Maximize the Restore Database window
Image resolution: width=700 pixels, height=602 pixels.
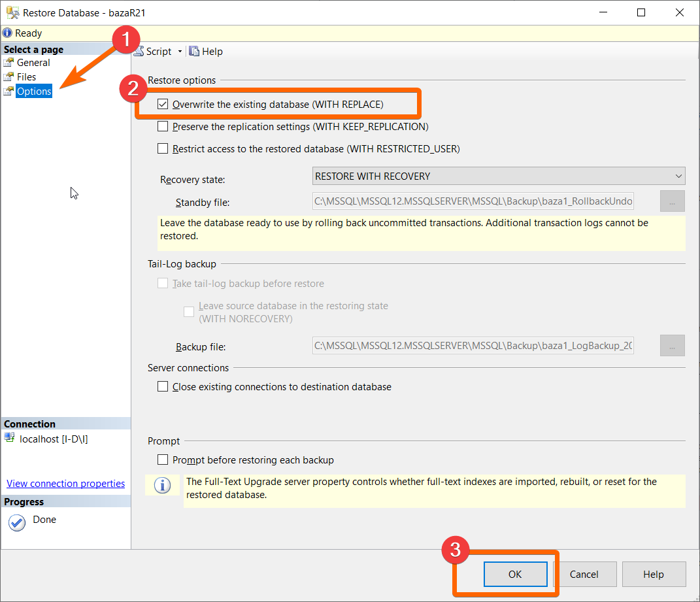pos(641,12)
